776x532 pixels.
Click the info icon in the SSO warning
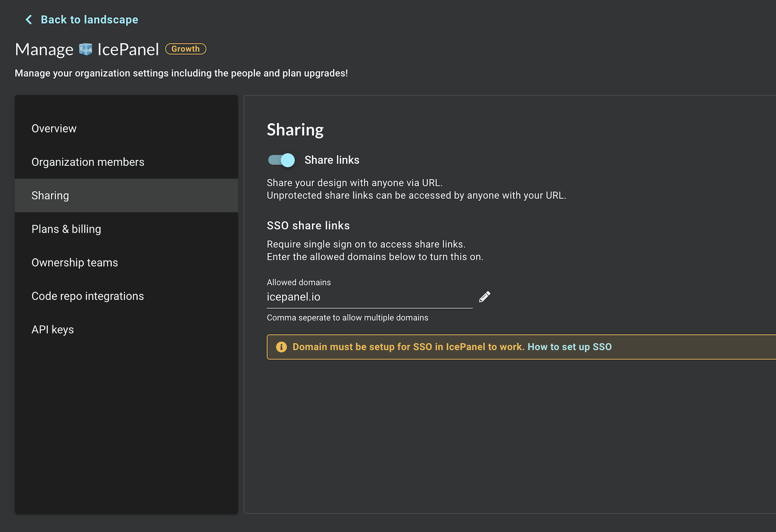click(x=281, y=347)
